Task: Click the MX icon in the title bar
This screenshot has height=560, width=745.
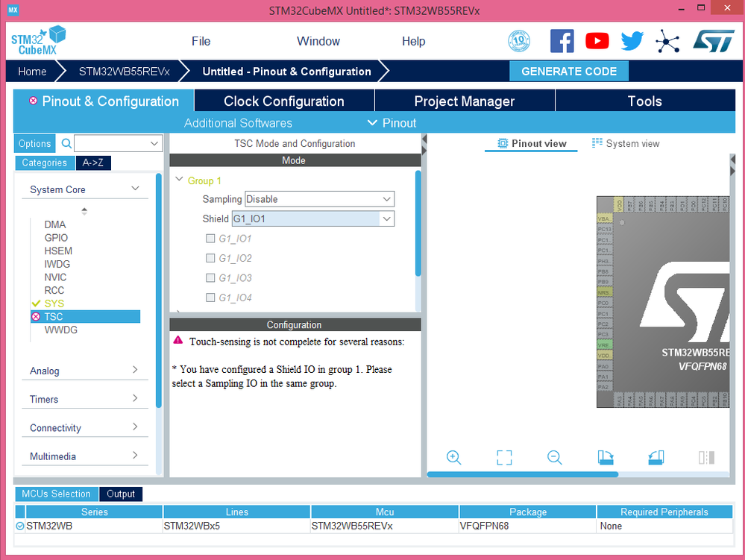Action: [13, 10]
